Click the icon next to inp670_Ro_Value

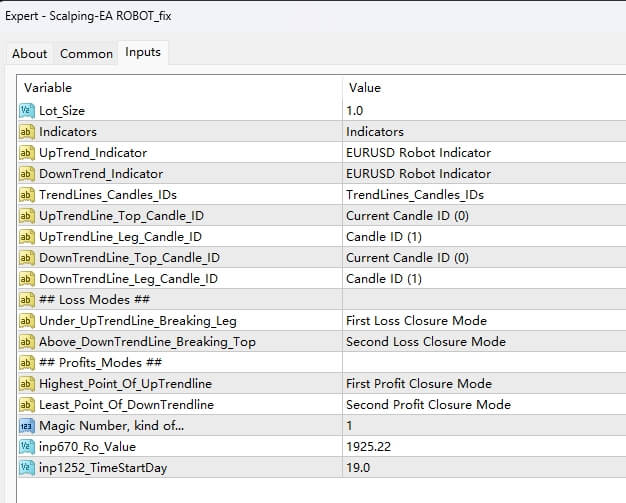27,446
